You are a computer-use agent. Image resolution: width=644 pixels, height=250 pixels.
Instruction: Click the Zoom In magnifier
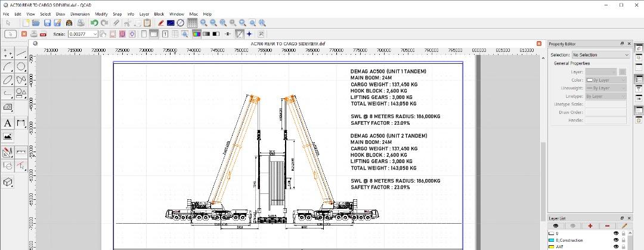click(x=204, y=23)
